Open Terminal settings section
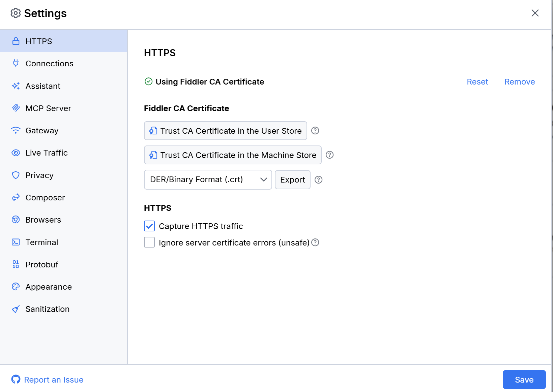Screen dimensions: 553x392 pos(64,242)
